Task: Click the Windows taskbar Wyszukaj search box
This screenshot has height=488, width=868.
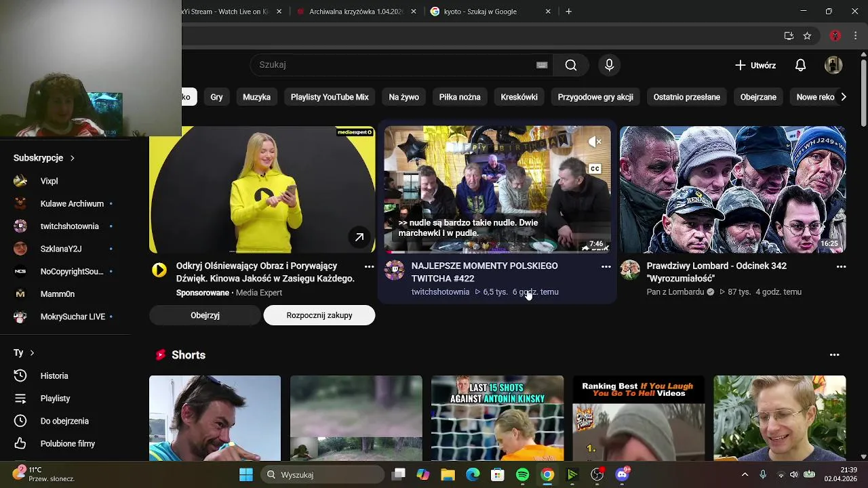Action: click(324, 474)
